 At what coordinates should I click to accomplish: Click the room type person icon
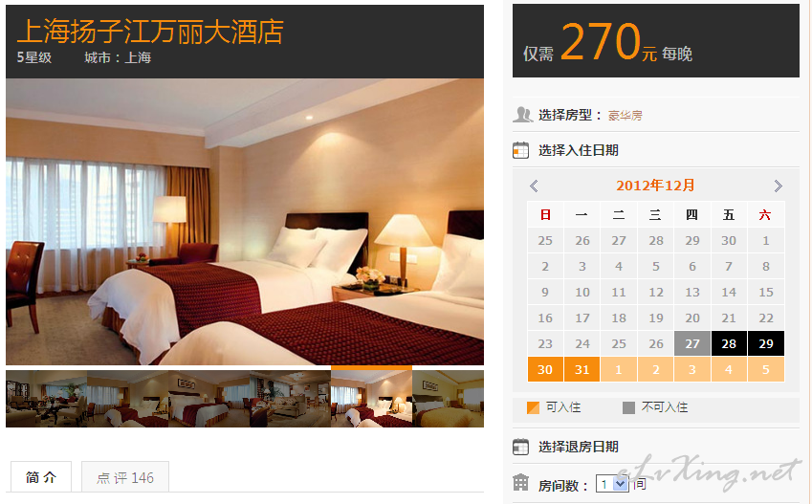[522, 115]
